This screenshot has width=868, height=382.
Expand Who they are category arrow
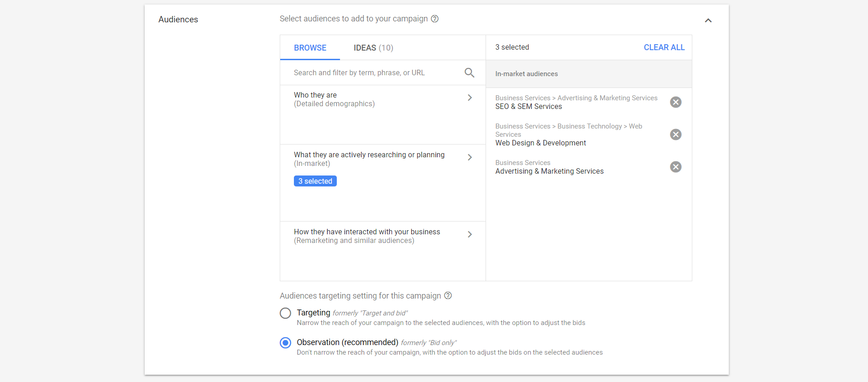(470, 98)
